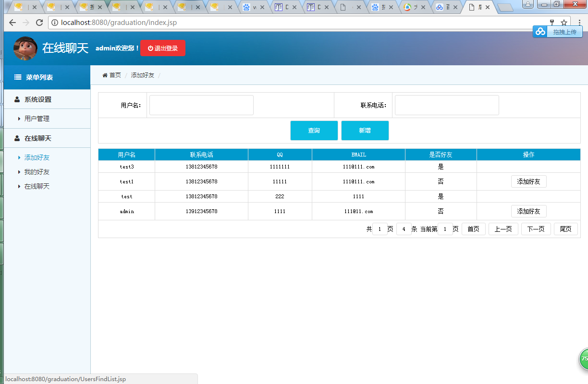Click the browser back arrow
The image size is (588, 384).
point(12,23)
